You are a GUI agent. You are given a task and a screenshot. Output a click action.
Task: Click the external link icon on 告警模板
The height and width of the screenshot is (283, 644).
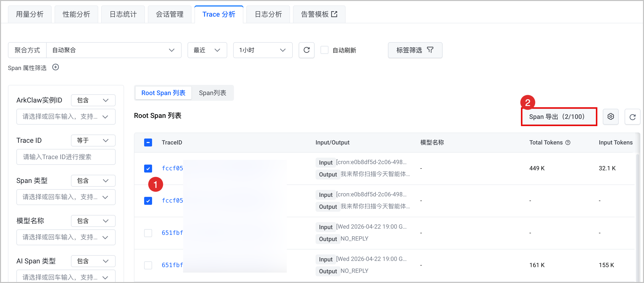pos(334,14)
